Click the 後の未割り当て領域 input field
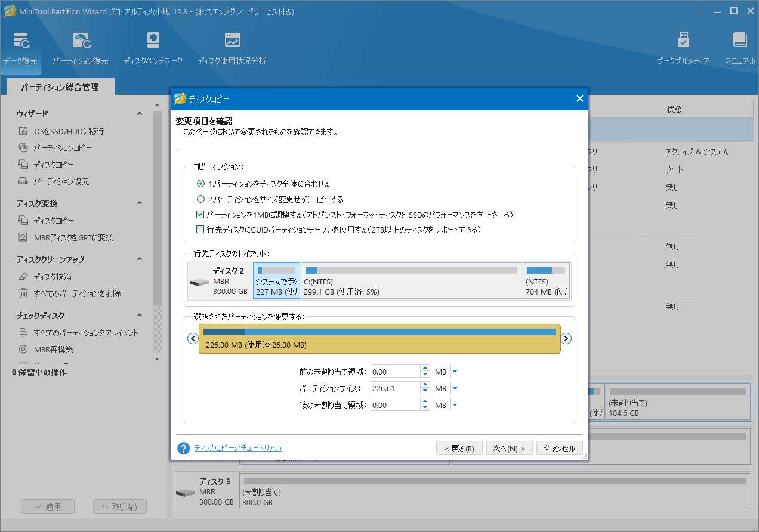Viewport: 759px width, 532px height. pyautogui.click(x=395, y=405)
